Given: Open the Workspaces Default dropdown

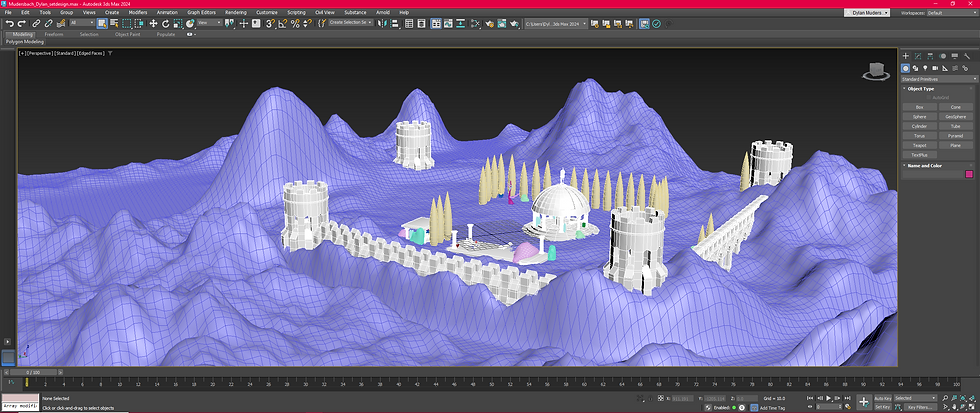Looking at the screenshot, I should (950, 13).
